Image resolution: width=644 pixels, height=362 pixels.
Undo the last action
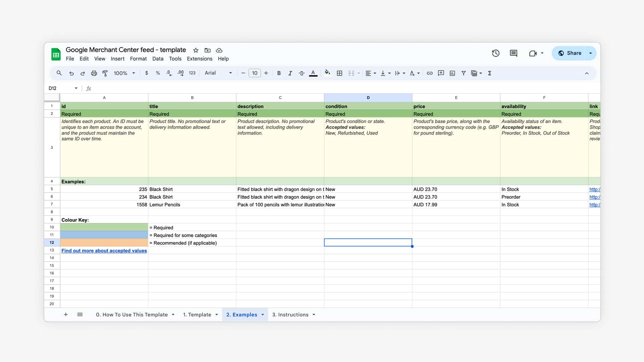71,73
